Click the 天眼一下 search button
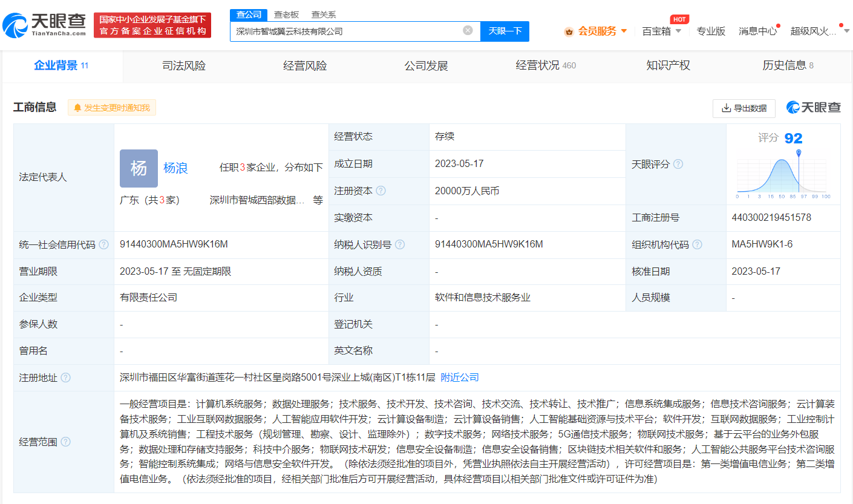Viewport: 853px width, 504px height. click(505, 31)
